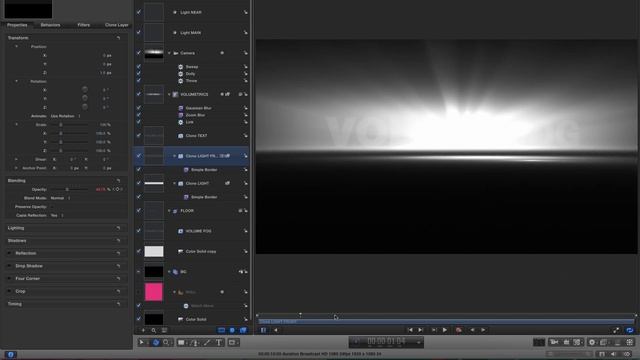Collapse the VOLUMETRICS group triangle
640x360 pixels.
[169, 94]
